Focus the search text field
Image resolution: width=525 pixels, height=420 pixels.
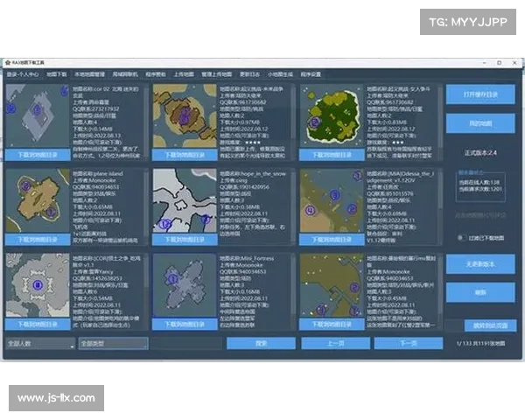pos(186,344)
